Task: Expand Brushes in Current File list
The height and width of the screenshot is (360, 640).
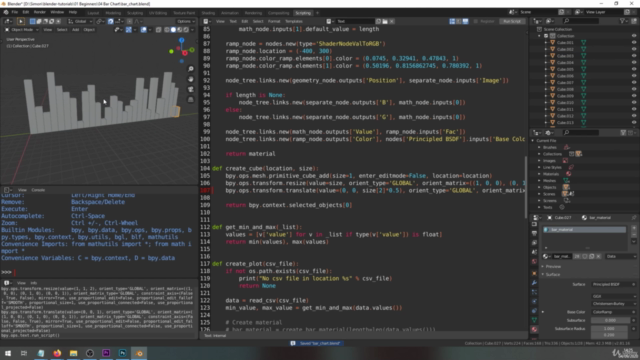Action: [540, 147]
